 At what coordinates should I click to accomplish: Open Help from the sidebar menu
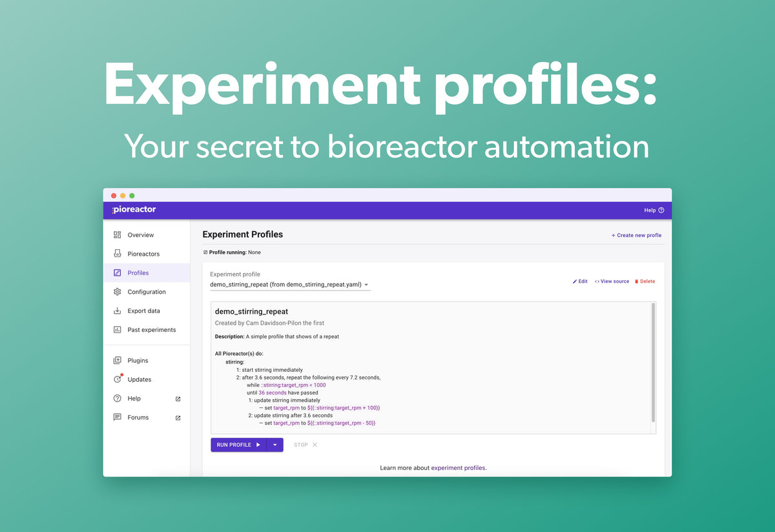[134, 398]
